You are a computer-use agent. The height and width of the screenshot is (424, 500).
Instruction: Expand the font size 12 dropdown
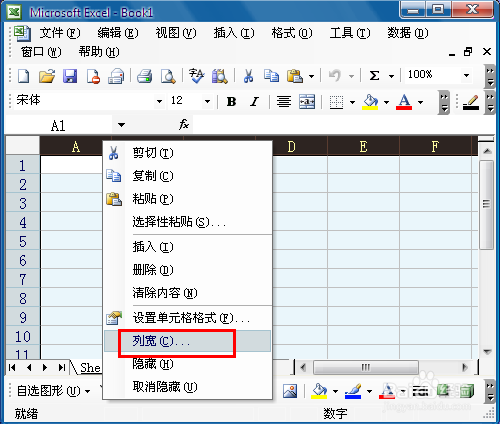click(207, 101)
